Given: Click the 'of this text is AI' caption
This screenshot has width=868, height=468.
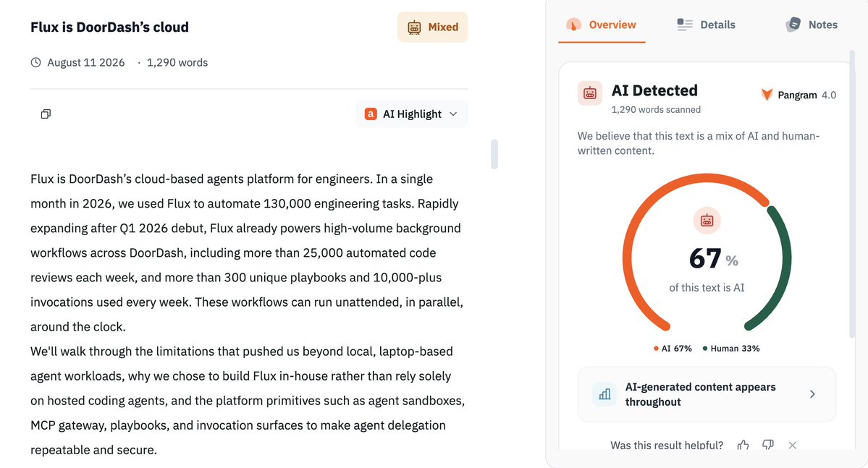Looking at the screenshot, I should point(707,288).
